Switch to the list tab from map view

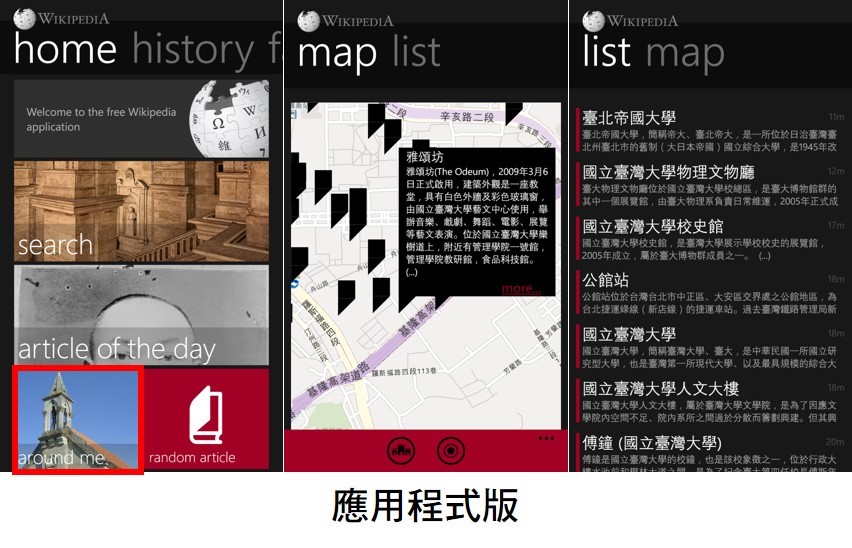point(416,52)
